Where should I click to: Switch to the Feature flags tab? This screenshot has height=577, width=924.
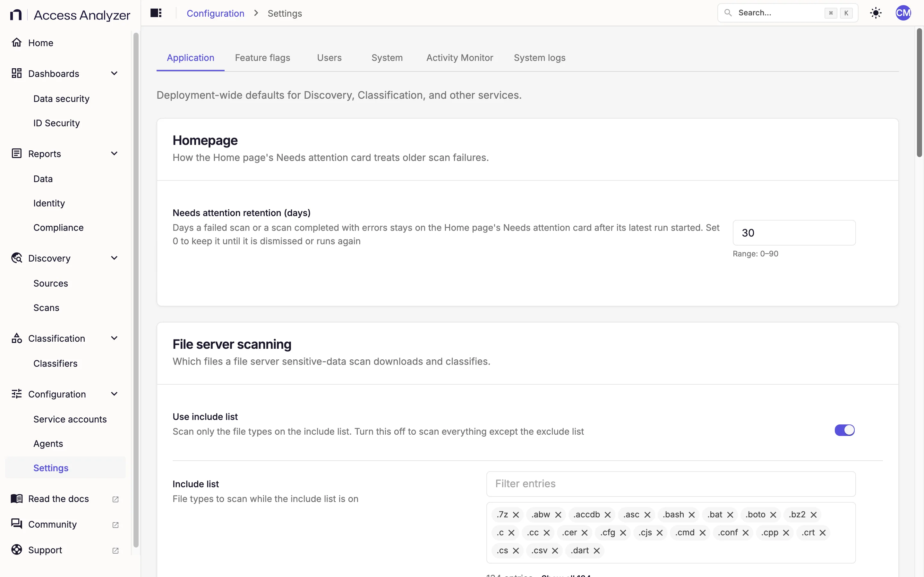tap(262, 58)
